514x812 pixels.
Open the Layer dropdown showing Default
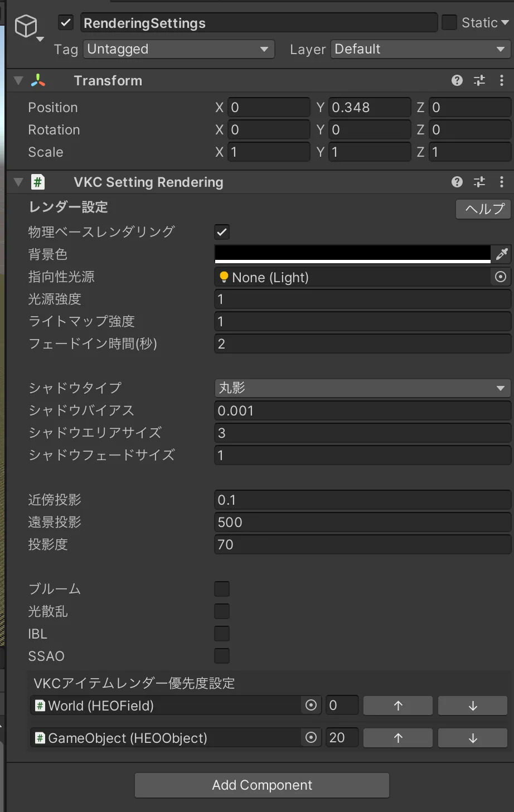pyautogui.click(x=420, y=49)
